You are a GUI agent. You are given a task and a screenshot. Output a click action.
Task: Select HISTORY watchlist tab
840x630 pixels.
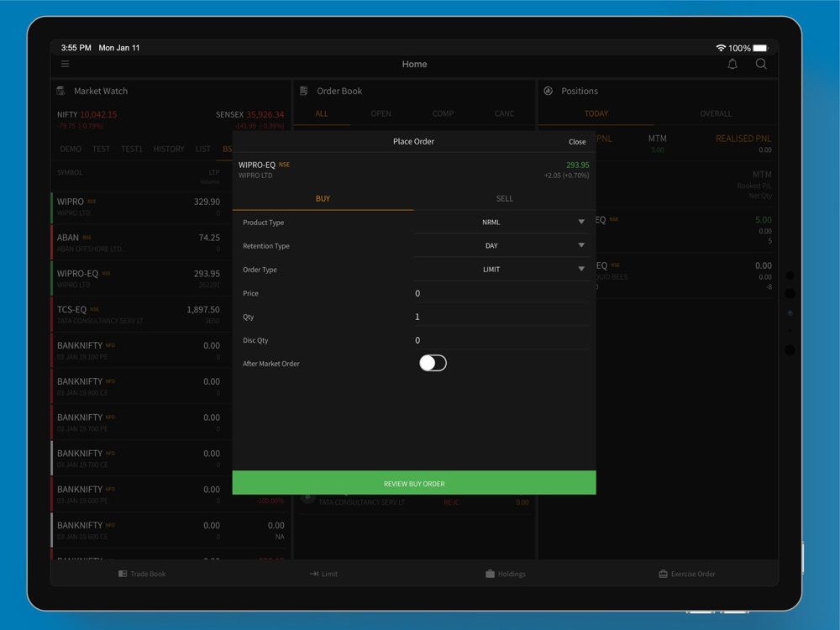pos(169,149)
